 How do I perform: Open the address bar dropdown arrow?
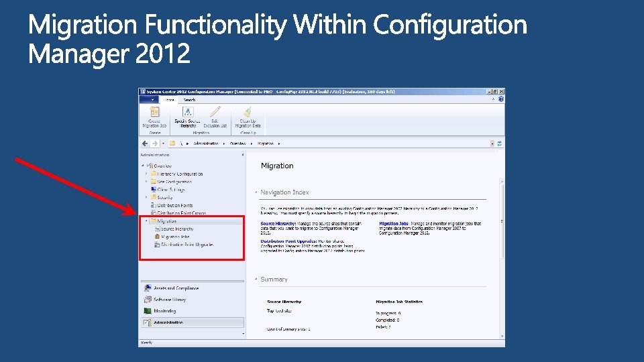tap(492, 143)
